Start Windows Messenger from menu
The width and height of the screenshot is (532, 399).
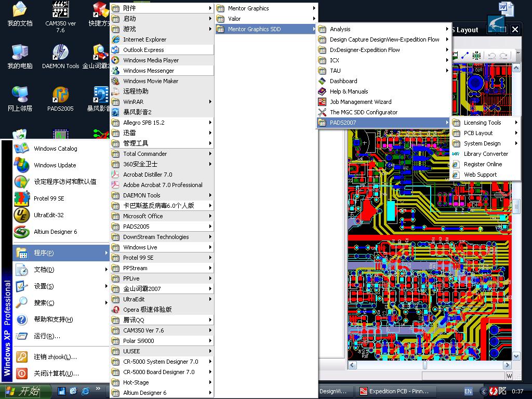click(x=162, y=71)
